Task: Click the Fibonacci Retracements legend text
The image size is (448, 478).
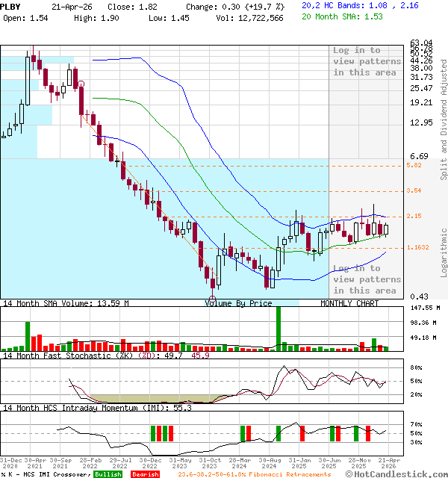Action: pos(254,474)
